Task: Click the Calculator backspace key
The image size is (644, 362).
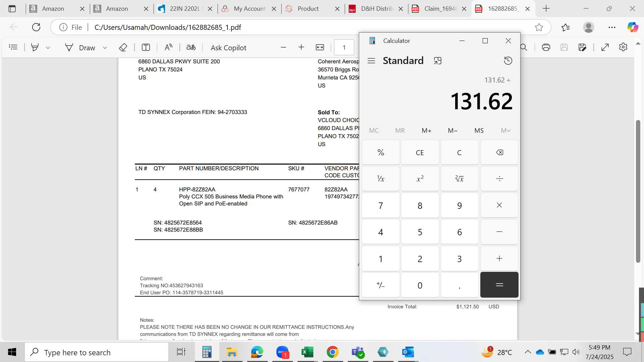Action: (x=499, y=153)
